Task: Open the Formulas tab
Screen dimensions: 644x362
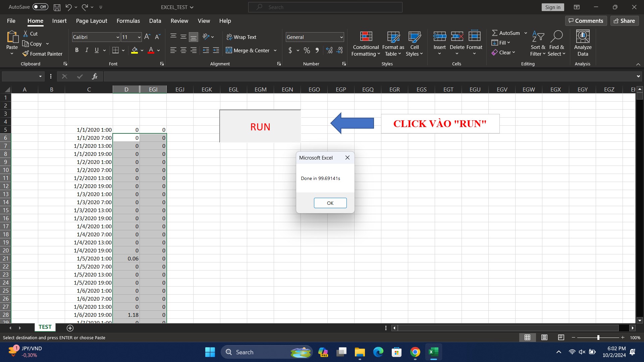Action: [128, 21]
